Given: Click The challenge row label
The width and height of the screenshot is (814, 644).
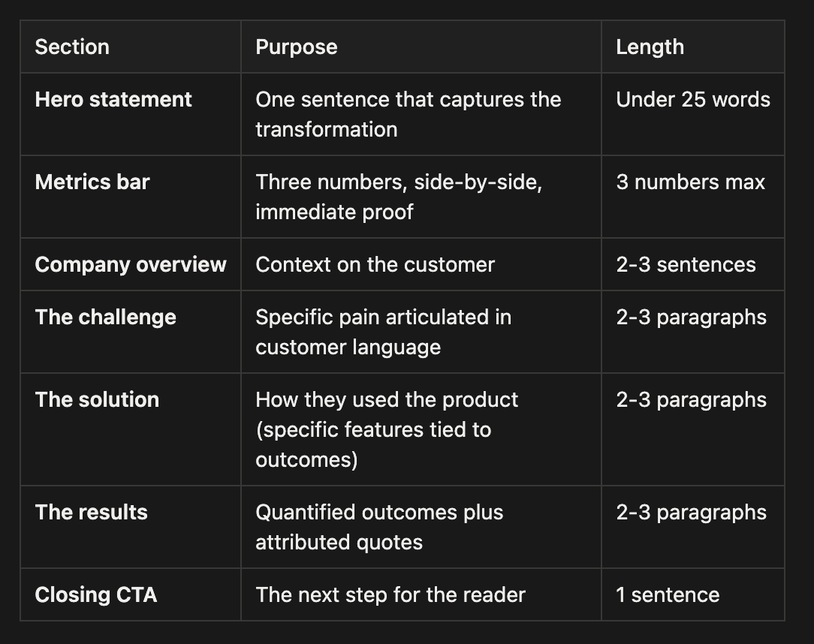Looking at the screenshot, I should 105,317.
